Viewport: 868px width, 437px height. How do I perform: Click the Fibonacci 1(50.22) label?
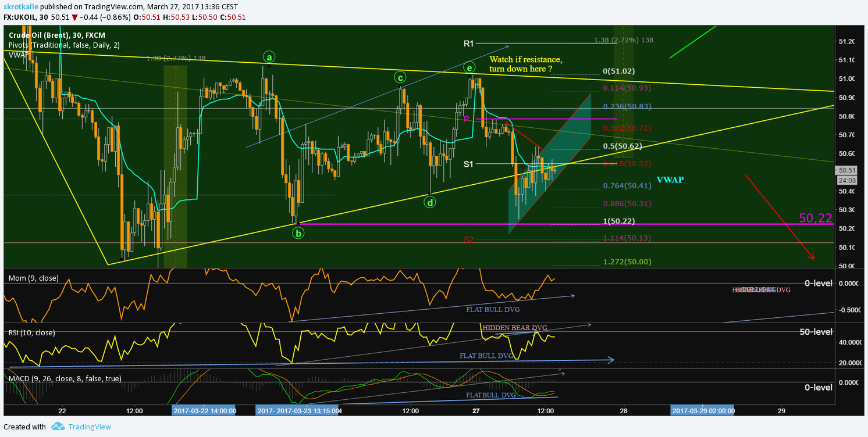click(x=618, y=221)
